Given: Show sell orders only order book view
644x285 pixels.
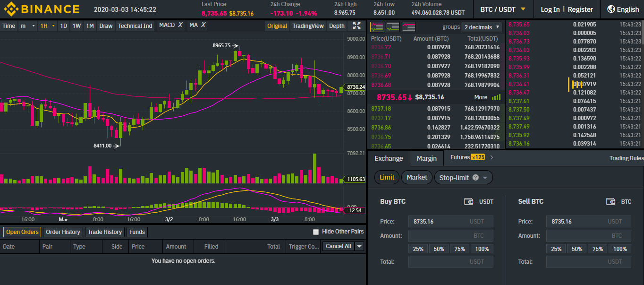Looking at the screenshot, I should click(x=409, y=27).
